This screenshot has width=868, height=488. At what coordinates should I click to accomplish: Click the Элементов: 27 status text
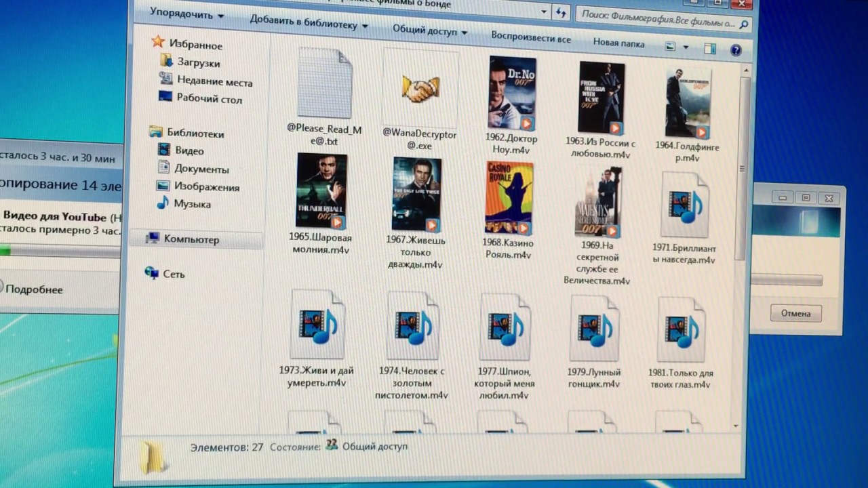point(226,447)
